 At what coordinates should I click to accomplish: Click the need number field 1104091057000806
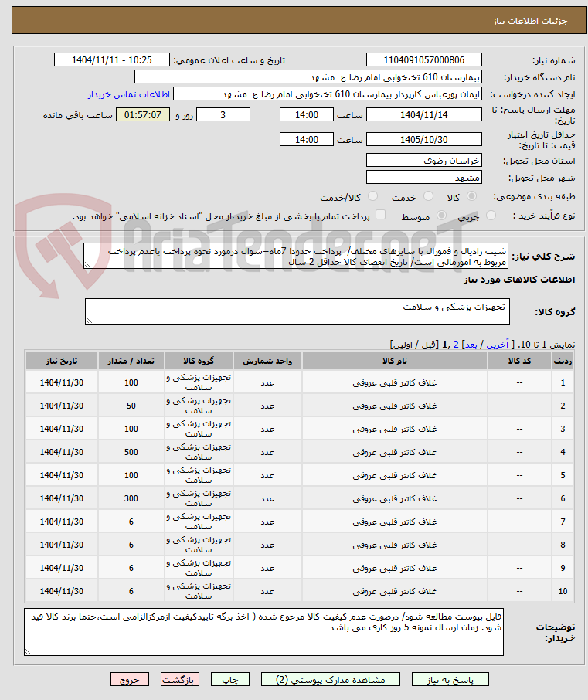tap(423, 59)
